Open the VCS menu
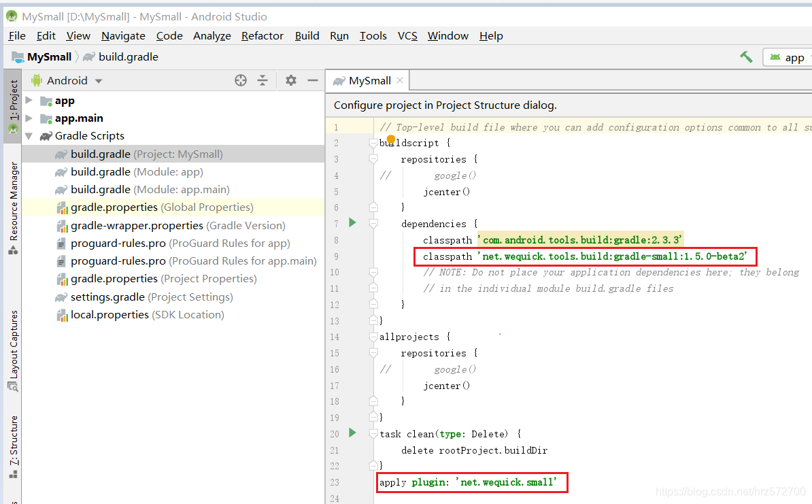Image resolution: width=812 pixels, height=504 pixels. click(407, 36)
